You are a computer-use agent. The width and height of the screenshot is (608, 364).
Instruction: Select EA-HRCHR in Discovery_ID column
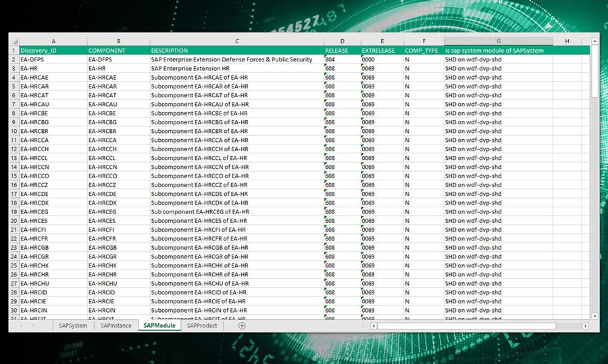tap(53, 274)
